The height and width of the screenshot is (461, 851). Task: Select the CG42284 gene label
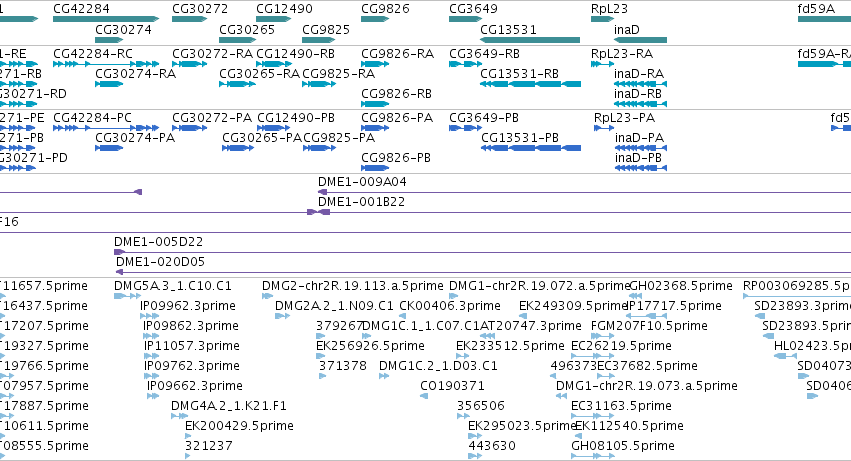pyautogui.click(x=81, y=9)
